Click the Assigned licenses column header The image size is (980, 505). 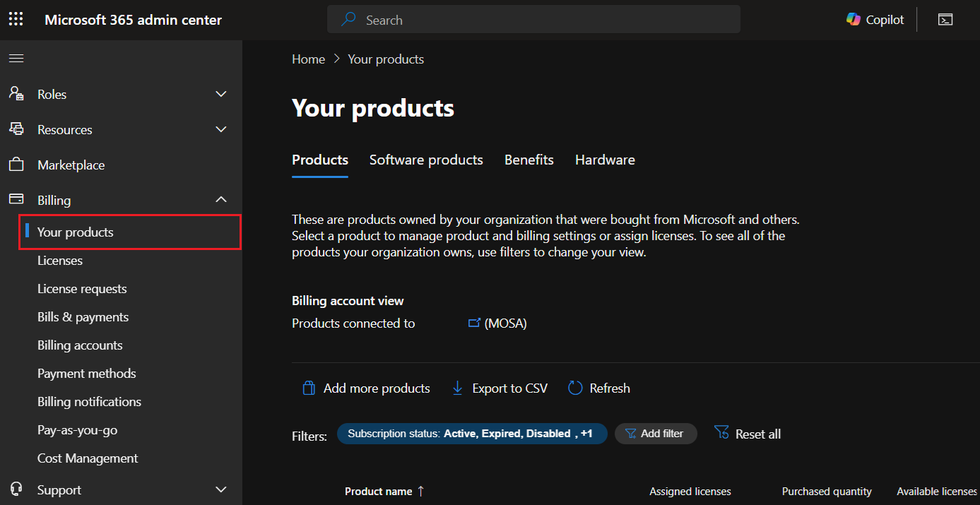pos(690,492)
